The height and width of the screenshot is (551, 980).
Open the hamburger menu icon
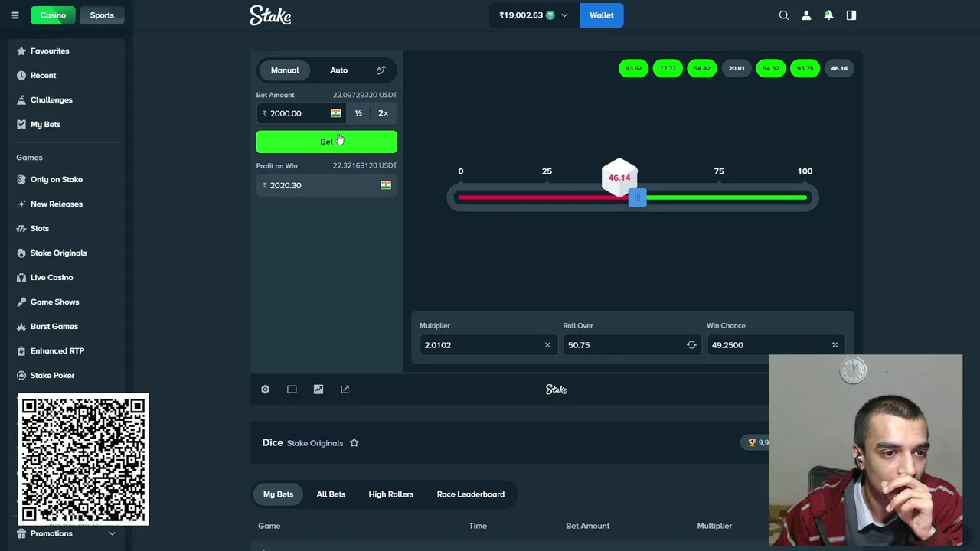15,15
